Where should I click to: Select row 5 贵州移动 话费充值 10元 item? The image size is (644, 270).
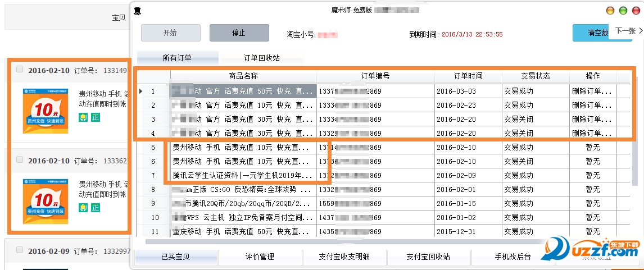click(x=243, y=147)
